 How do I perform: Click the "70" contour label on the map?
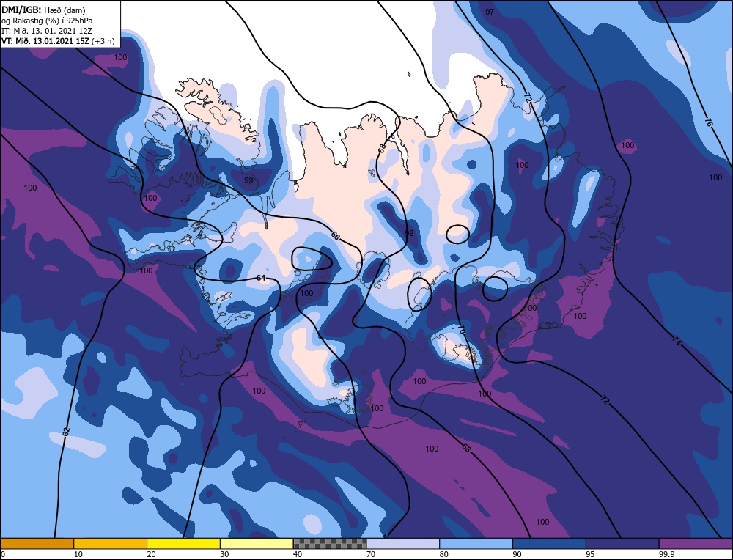[461, 330]
